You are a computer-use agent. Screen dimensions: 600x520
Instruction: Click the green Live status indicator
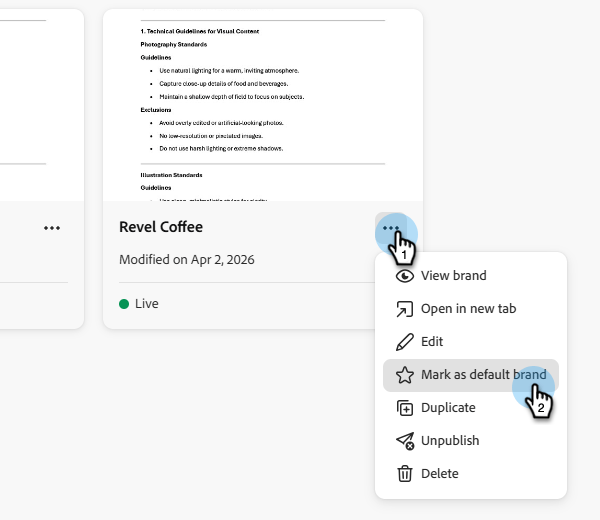(x=124, y=304)
